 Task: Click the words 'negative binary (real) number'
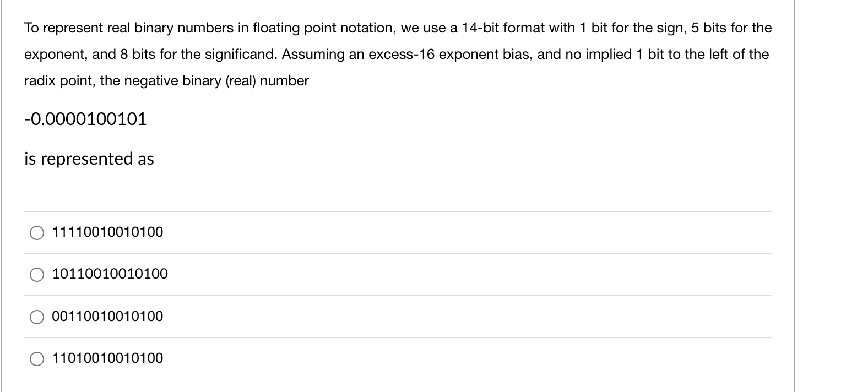click(216, 81)
